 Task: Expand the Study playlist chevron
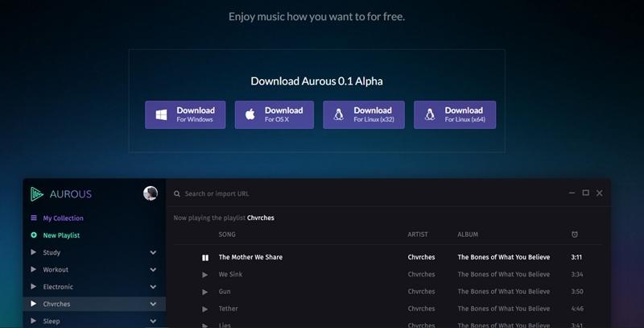pos(153,252)
